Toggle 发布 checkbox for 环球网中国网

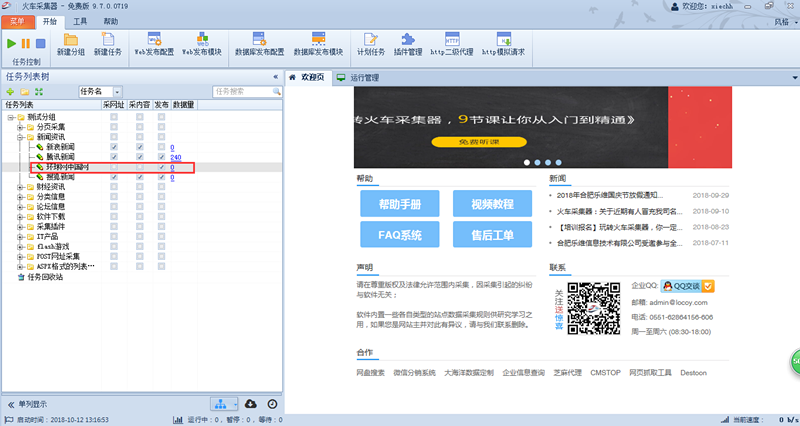point(161,167)
